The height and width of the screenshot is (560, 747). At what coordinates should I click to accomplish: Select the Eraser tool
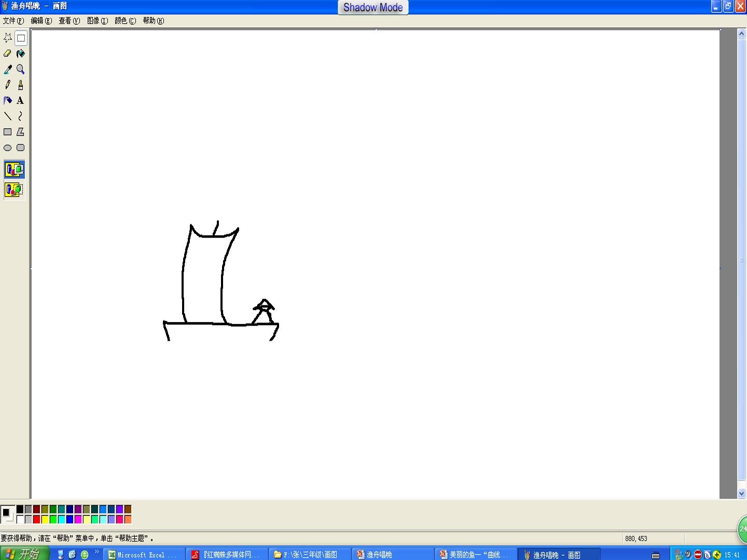click(8, 53)
